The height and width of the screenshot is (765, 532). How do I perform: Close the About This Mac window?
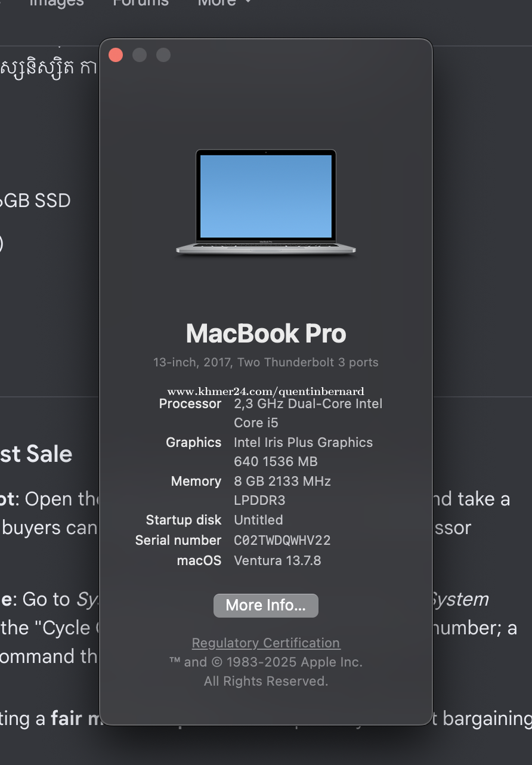[x=116, y=55]
